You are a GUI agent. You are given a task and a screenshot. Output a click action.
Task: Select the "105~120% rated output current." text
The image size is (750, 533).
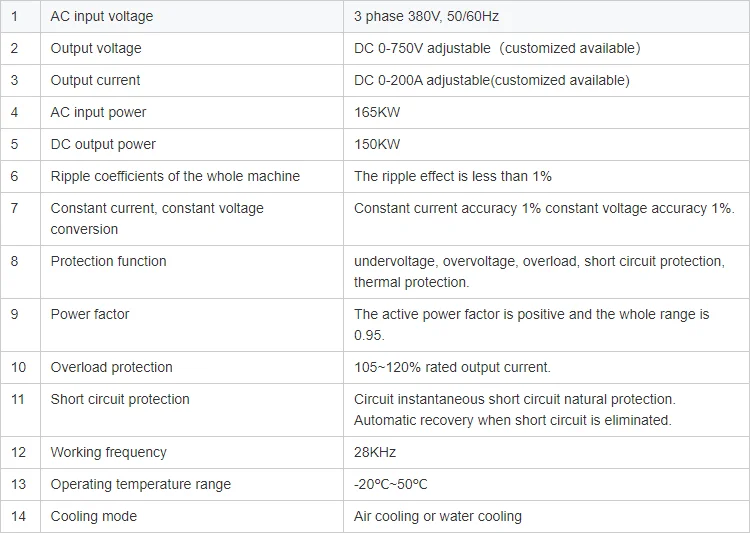452,367
